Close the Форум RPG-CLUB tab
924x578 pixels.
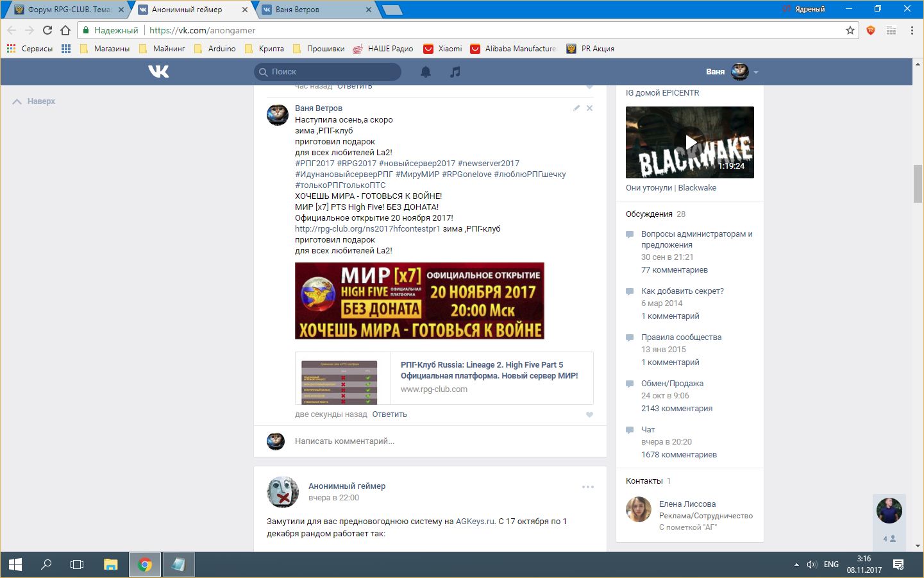click(121, 10)
